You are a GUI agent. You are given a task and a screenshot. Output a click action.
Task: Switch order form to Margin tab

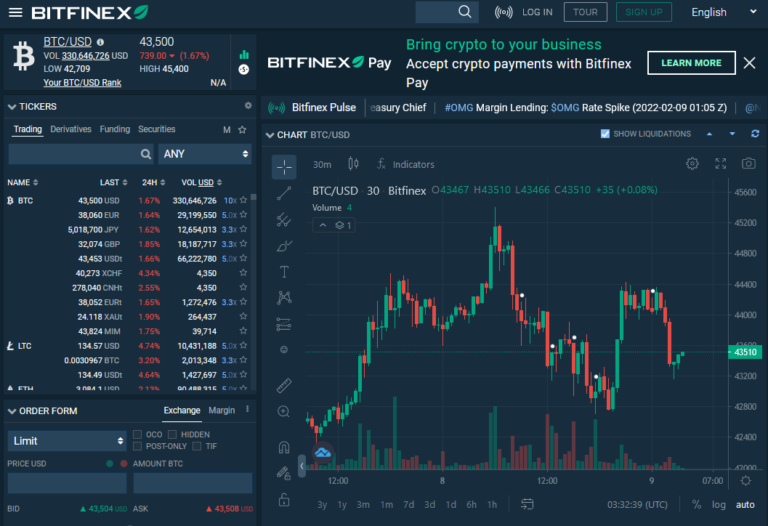[x=221, y=410]
